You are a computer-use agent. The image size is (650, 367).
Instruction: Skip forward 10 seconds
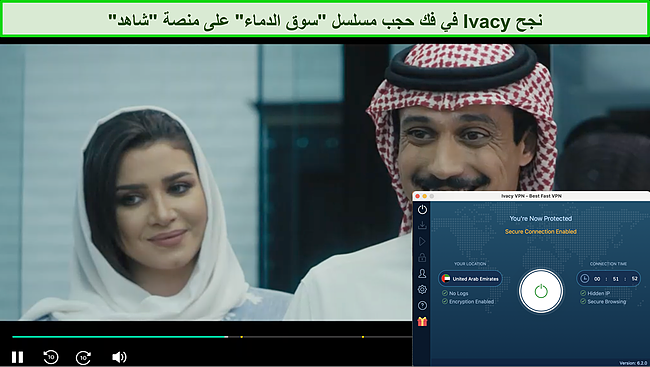pyautogui.click(x=83, y=357)
